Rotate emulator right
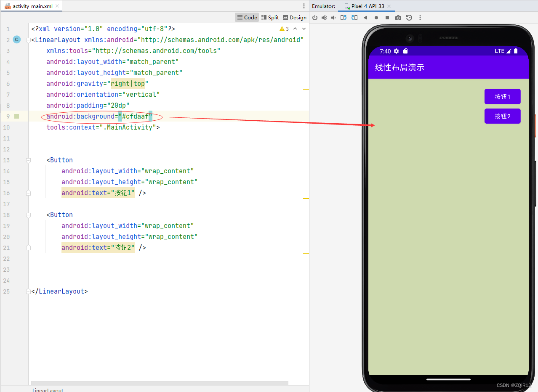The image size is (538, 392). coord(354,18)
